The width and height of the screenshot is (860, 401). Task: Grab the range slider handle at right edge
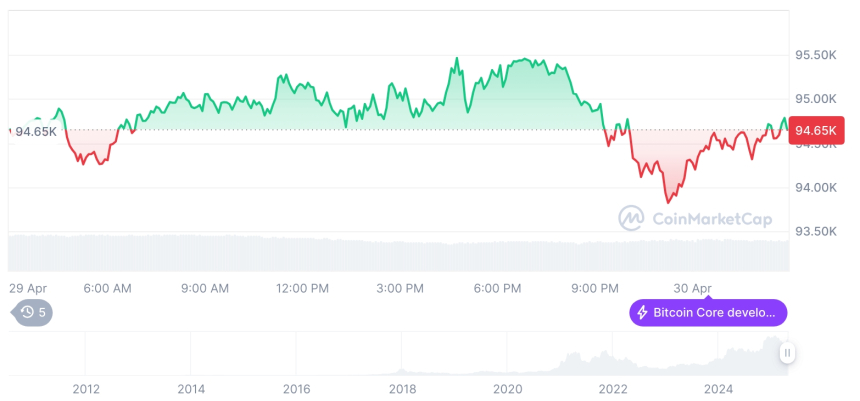coord(788,353)
